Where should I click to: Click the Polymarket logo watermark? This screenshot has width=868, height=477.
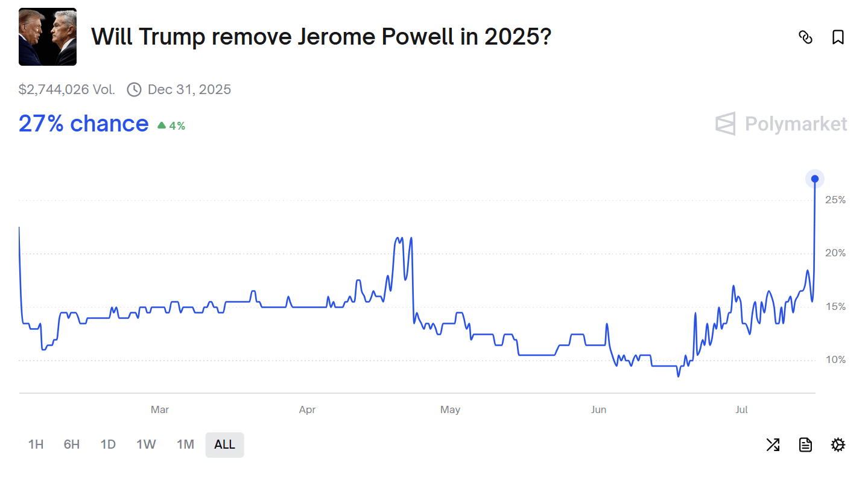click(x=782, y=124)
